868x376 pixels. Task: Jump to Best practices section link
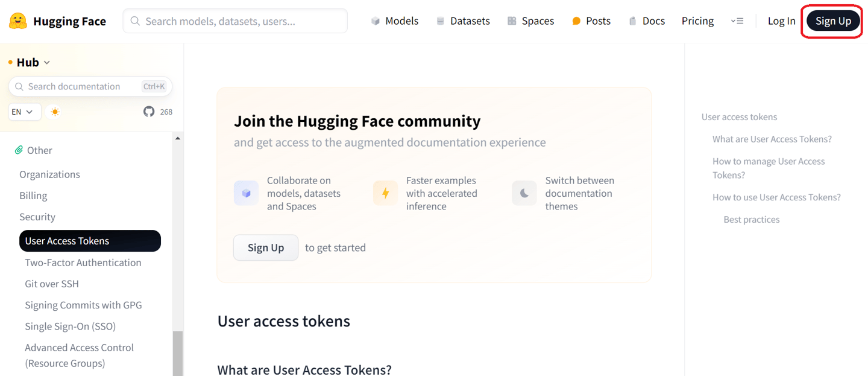tap(752, 219)
